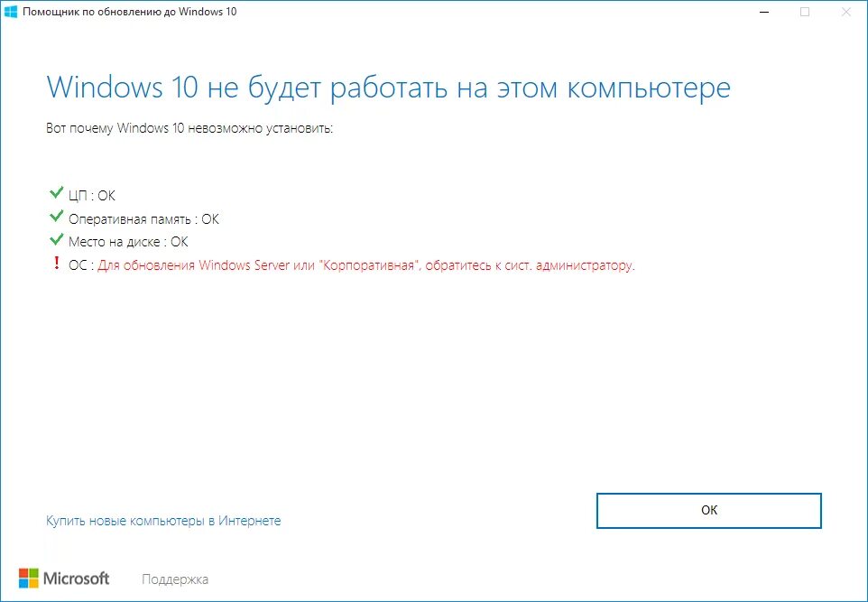Image resolution: width=868 pixels, height=602 pixels.
Task: Click the green checkmark next to Оперативная память
Action: click(x=57, y=216)
